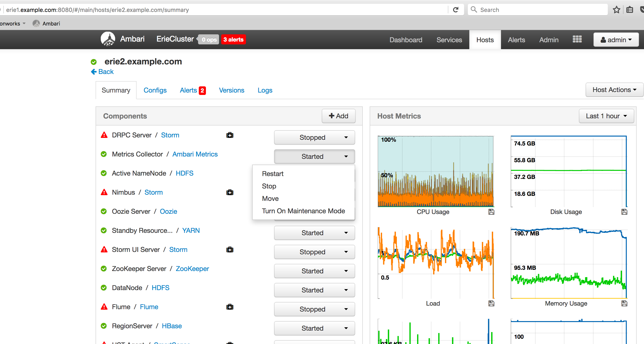This screenshot has width=644, height=344.
Task: Click the browser search input field
Action: pyautogui.click(x=537, y=10)
